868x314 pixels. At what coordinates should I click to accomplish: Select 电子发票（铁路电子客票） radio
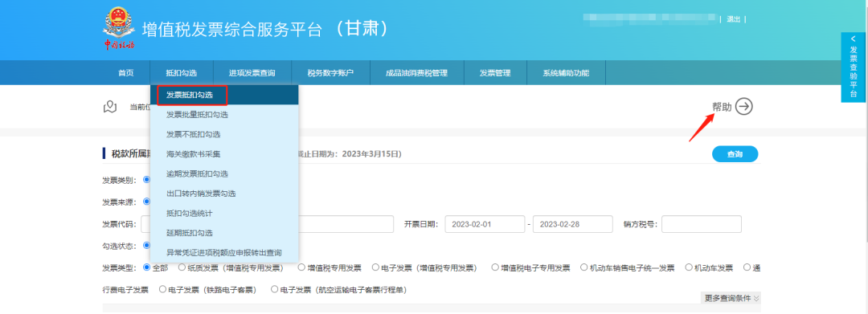pos(162,289)
